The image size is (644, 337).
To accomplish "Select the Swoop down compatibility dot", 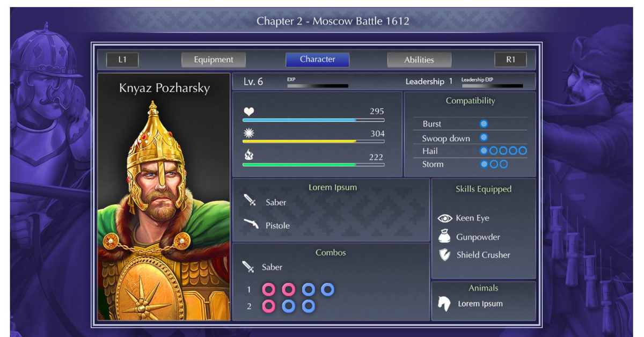I will pyautogui.click(x=484, y=137).
